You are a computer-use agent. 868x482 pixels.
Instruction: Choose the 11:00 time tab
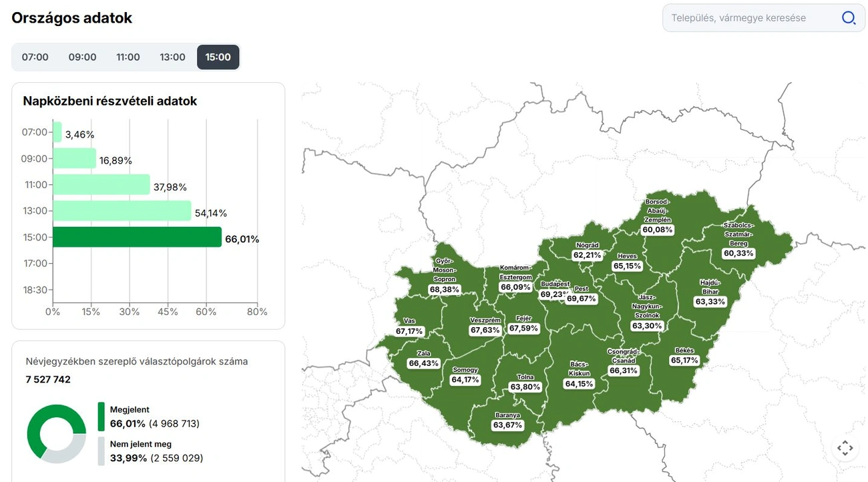click(128, 57)
